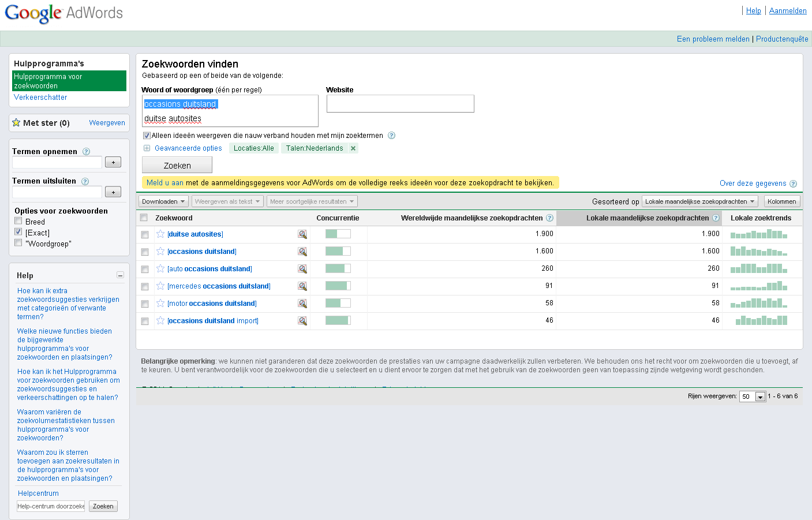Open search magnifier for auto occasions duitsland
Image resolution: width=812 pixels, height=520 pixels.
click(302, 269)
